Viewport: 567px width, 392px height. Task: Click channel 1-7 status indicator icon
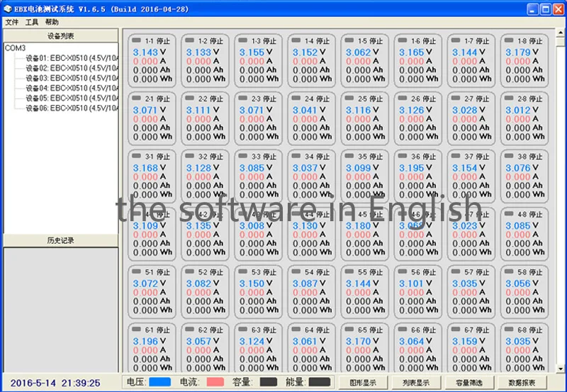point(456,40)
